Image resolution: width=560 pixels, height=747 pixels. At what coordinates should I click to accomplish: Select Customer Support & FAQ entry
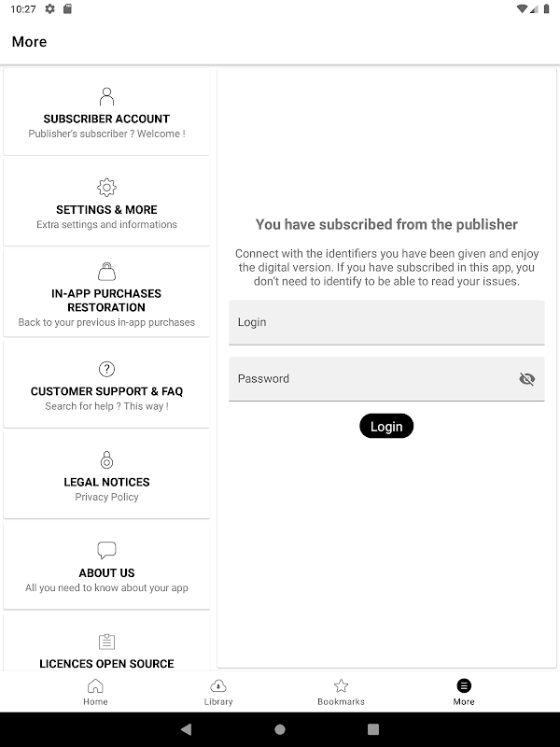pos(106,391)
